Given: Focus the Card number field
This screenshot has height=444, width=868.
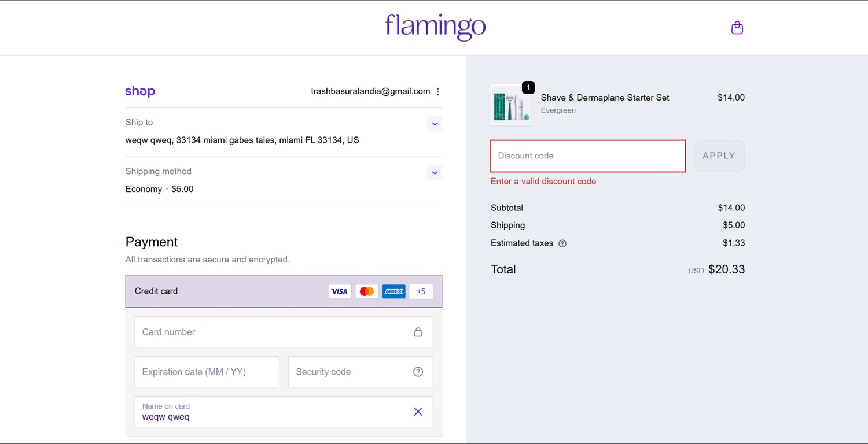Looking at the screenshot, I should click(284, 332).
